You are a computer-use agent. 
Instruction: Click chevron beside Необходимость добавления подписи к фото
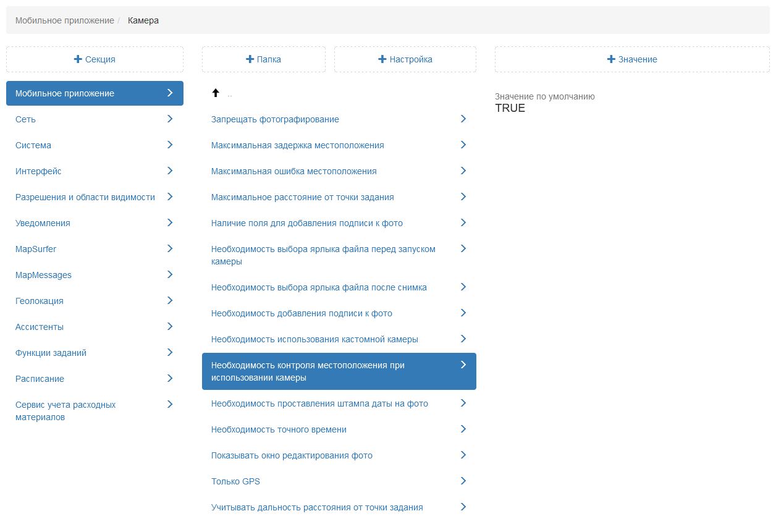(463, 313)
